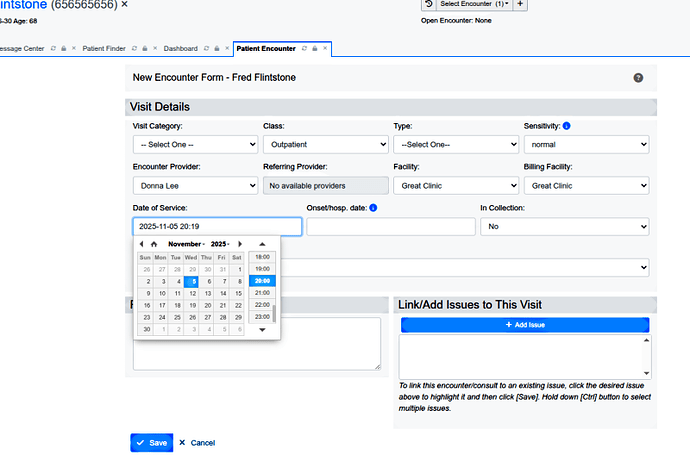Screen dimensions: 690x461
Task: Open the Encounter Provider dropdown
Action: pyautogui.click(x=195, y=185)
